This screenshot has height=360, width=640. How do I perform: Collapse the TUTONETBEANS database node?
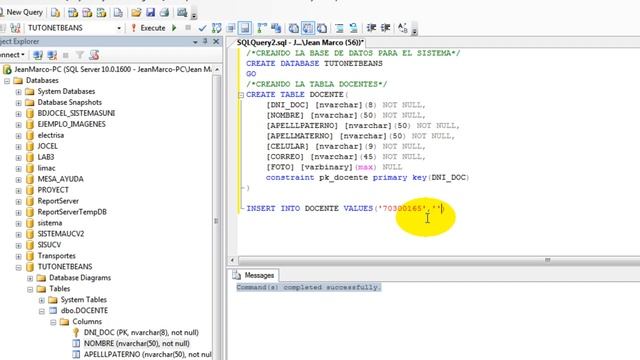click(x=18, y=267)
